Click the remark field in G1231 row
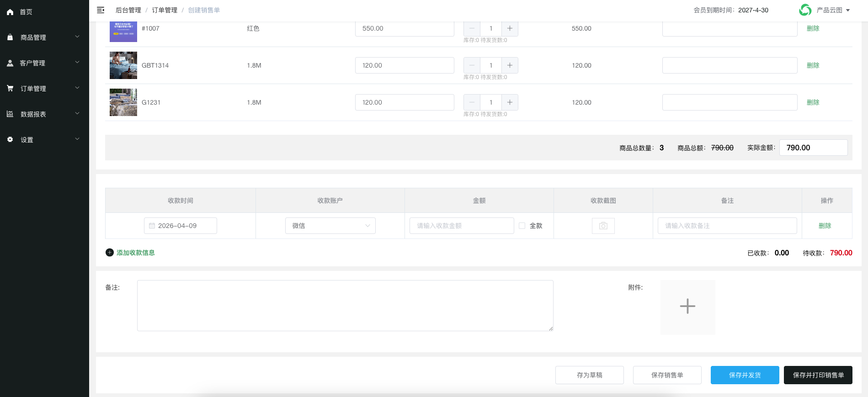Image resolution: width=868 pixels, height=397 pixels. click(730, 102)
